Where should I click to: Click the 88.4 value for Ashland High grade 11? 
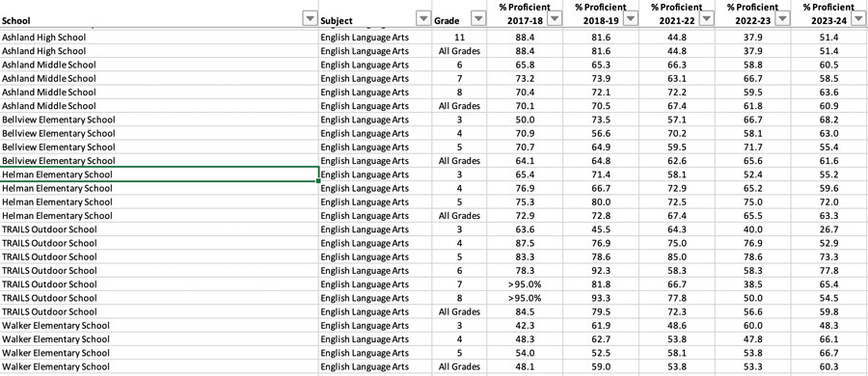coord(525,37)
